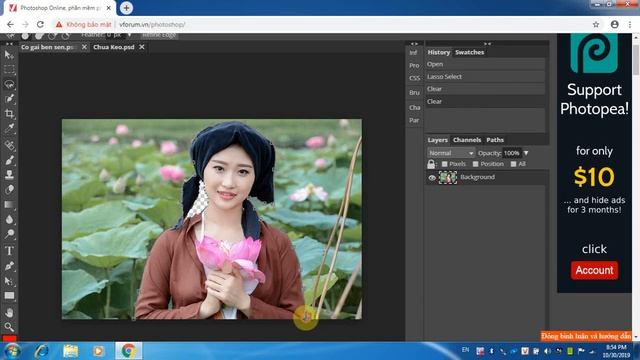Bookmark this page with the star icon

coord(596,24)
